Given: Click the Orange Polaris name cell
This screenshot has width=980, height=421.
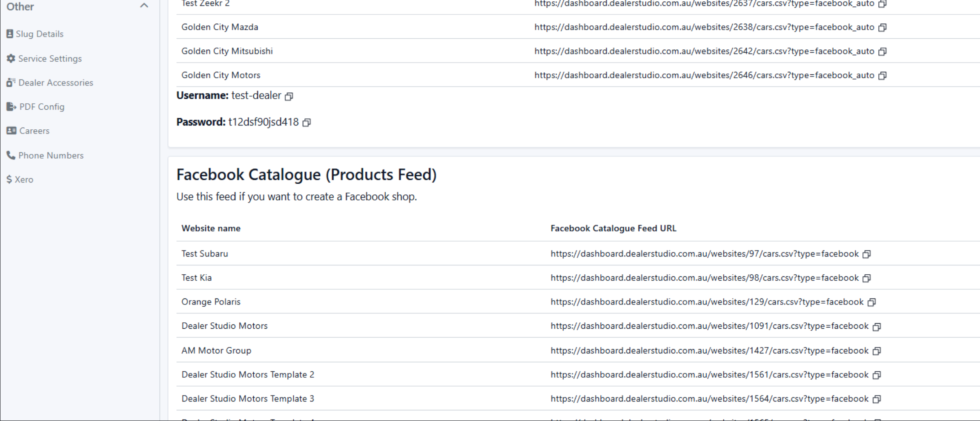Looking at the screenshot, I should [x=211, y=302].
